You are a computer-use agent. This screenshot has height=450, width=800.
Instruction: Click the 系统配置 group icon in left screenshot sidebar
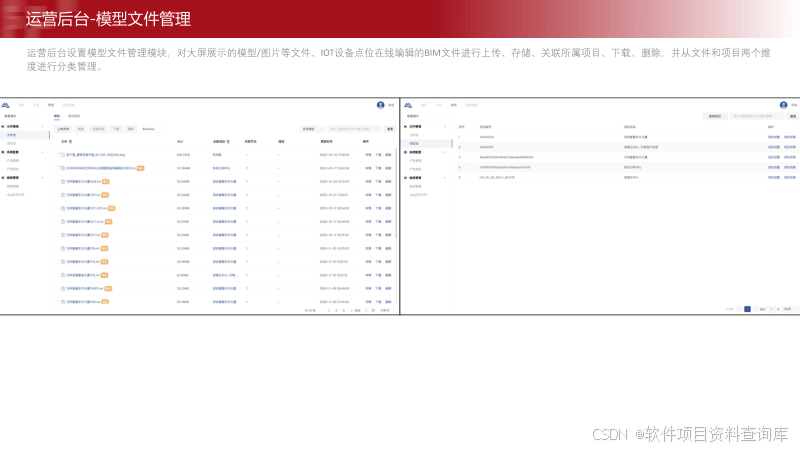click(x=3, y=152)
